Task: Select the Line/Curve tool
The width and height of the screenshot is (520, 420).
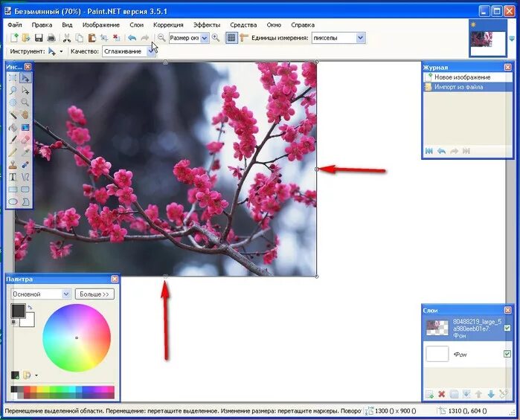Action: [25, 177]
